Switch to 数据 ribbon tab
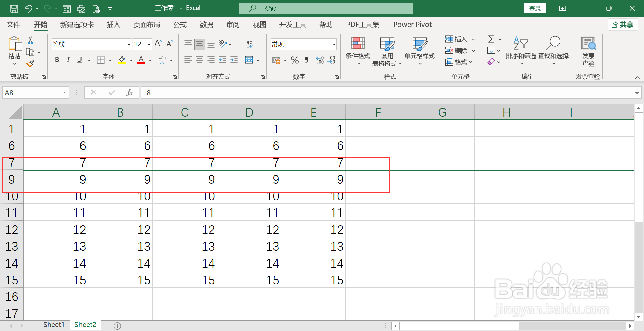644x331 pixels. click(x=206, y=25)
